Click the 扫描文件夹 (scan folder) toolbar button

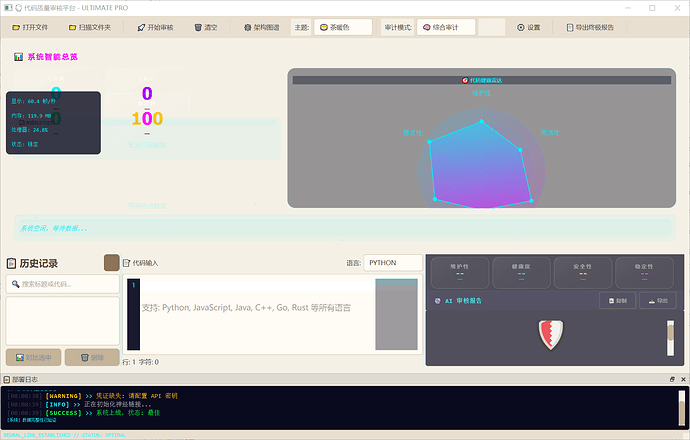click(89, 27)
